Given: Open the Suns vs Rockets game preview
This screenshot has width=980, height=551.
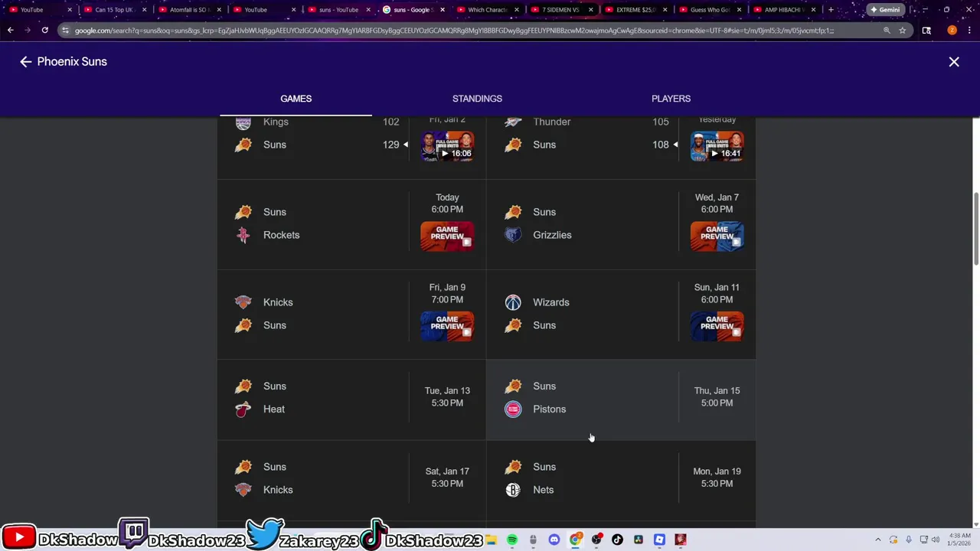Looking at the screenshot, I should coord(447,236).
